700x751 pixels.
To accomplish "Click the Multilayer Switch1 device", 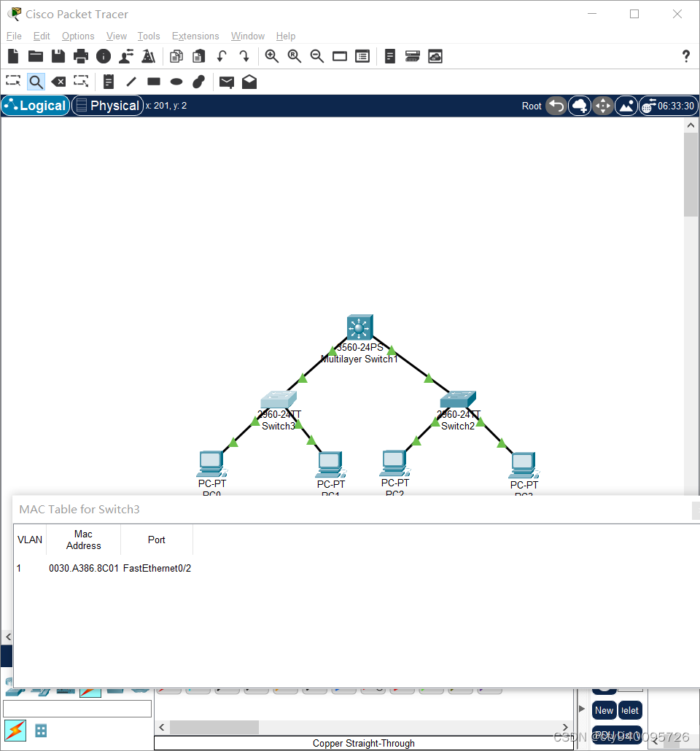I will 359,327.
